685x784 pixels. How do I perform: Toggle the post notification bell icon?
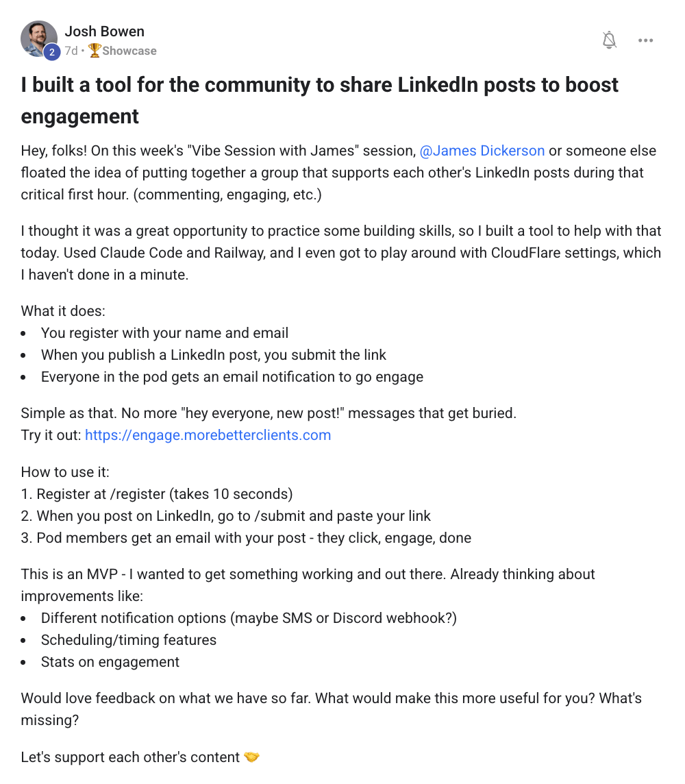pyautogui.click(x=609, y=40)
